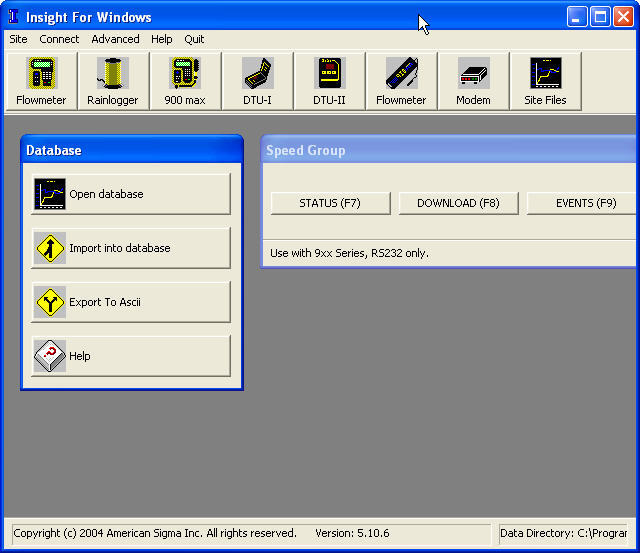Click the Data Directory status bar entry
This screenshot has height=553, width=640.
(x=563, y=533)
